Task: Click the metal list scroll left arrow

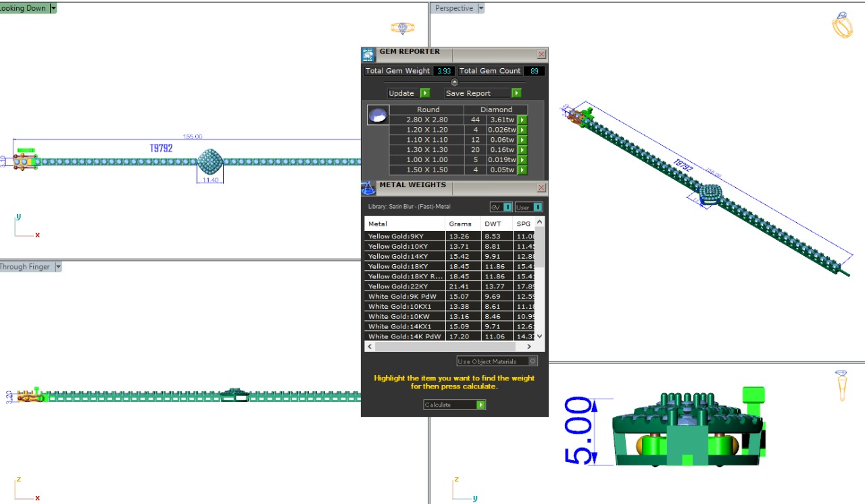Action: coord(369,346)
